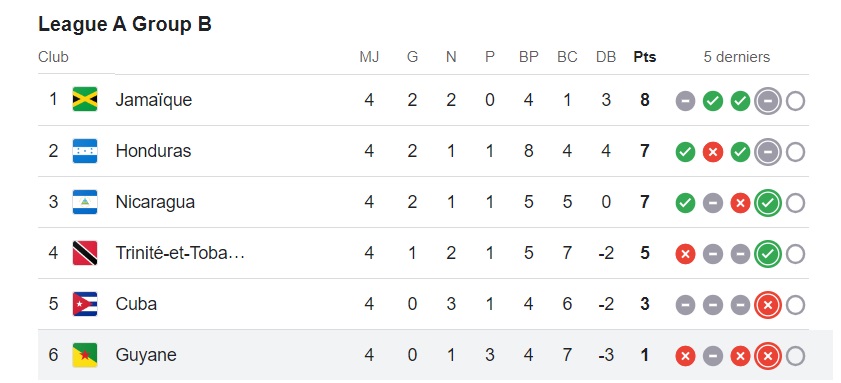This screenshot has width=841, height=383.
Task: Click the Honduras flag icon
Action: pos(85,151)
